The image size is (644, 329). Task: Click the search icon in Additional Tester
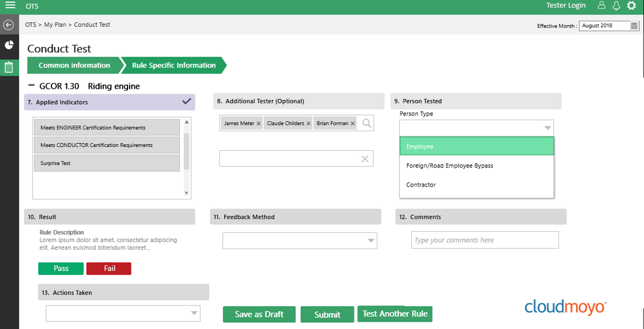(x=367, y=123)
